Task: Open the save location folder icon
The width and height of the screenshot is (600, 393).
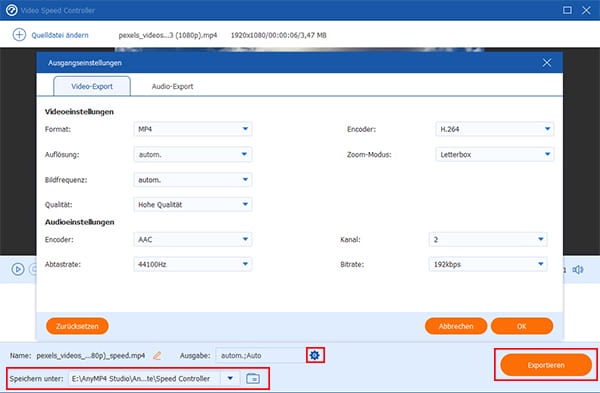Action: [253, 378]
